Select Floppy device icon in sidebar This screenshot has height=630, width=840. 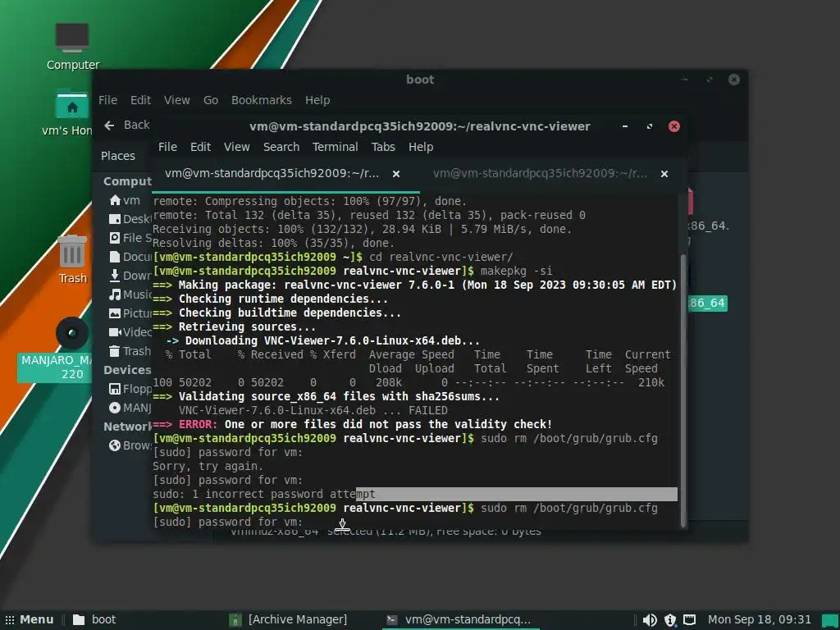(x=115, y=389)
